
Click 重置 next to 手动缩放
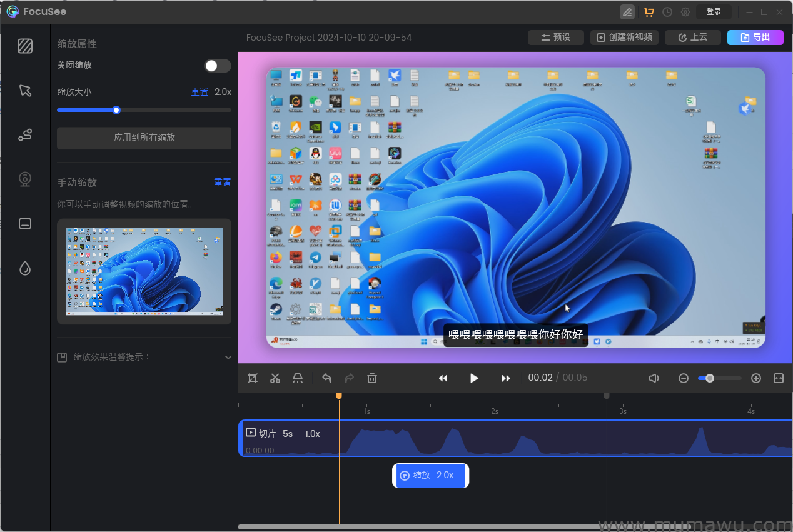click(x=222, y=182)
